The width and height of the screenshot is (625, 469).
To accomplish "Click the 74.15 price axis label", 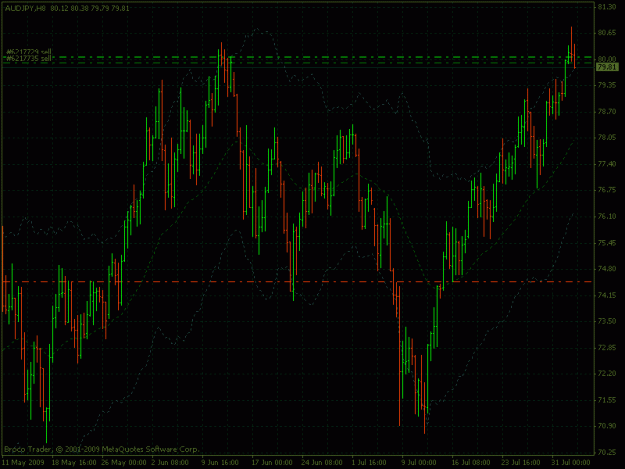I will [607, 295].
